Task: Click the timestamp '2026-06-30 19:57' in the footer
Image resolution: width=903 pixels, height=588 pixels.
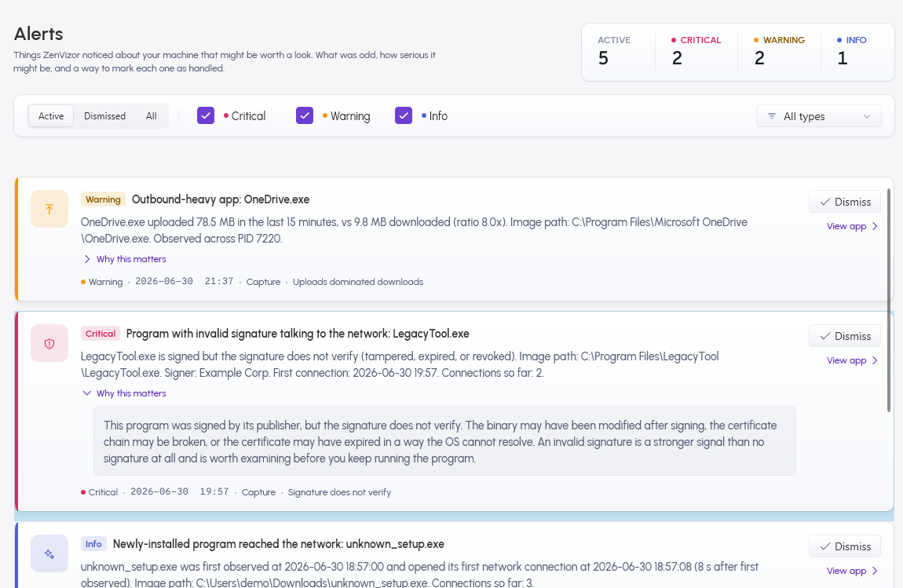Action: (x=180, y=491)
